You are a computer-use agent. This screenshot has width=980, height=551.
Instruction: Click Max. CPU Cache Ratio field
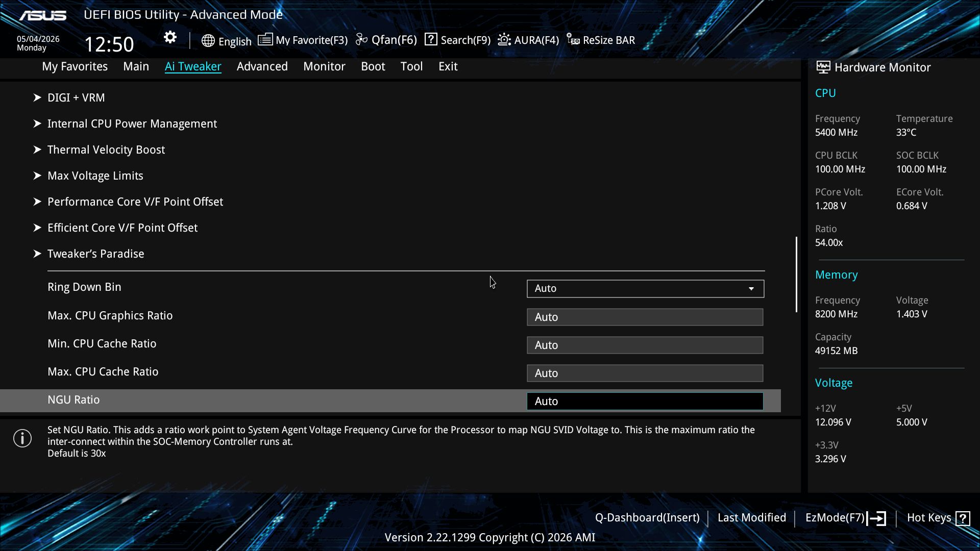click(645, 373)
